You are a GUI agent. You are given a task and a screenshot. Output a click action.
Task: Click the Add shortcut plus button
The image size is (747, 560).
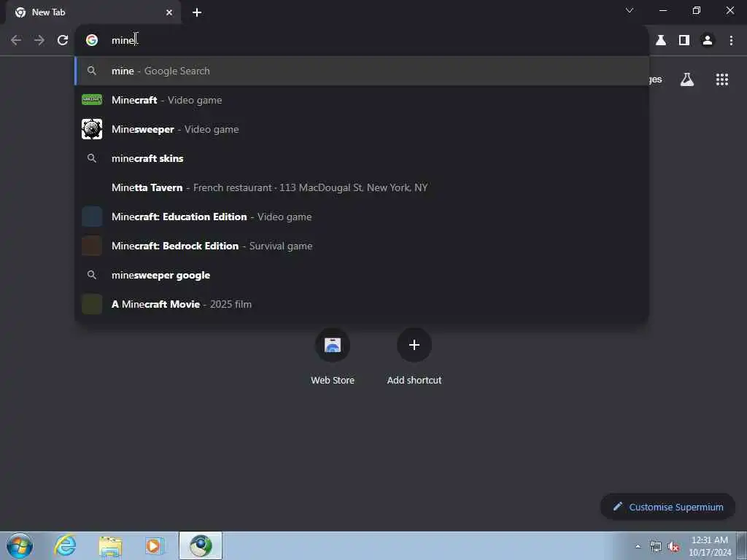pyautogui.click(x=414, y=345)
